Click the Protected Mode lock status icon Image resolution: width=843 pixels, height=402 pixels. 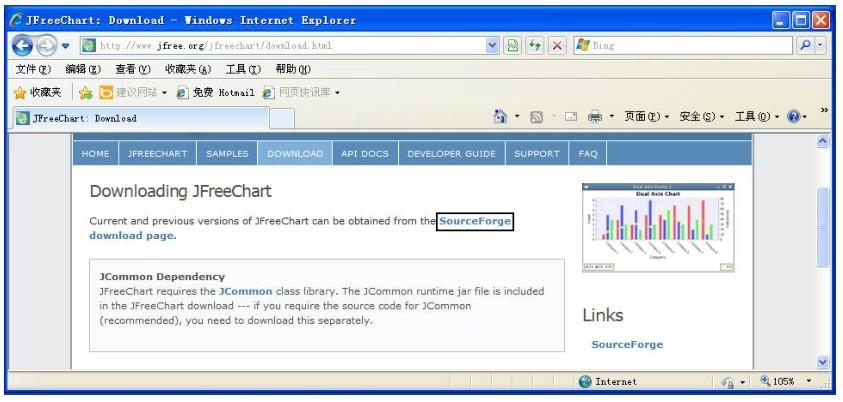pyautogui.click(x=727, y=382)
